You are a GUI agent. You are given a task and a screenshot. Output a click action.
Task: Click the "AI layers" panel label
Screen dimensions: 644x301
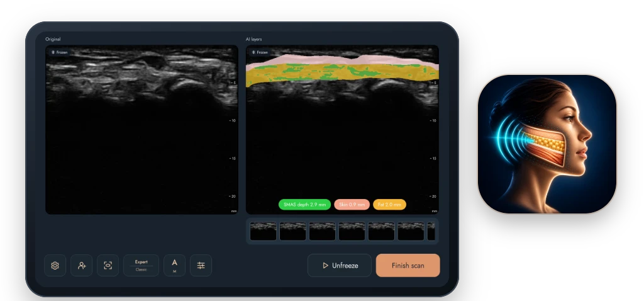(254, 39)
